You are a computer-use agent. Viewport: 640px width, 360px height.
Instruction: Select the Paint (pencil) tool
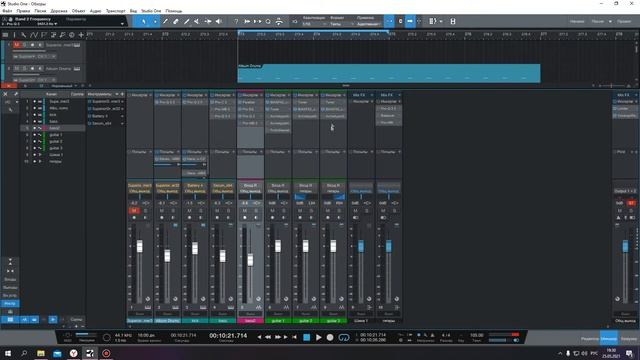click(x=187, y=21)
